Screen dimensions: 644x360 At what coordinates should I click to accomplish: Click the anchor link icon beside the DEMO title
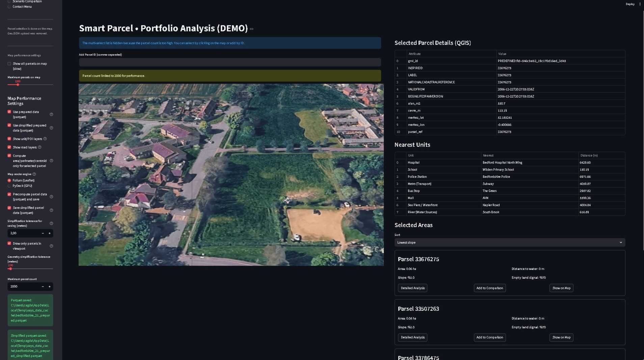coord(251,29)
